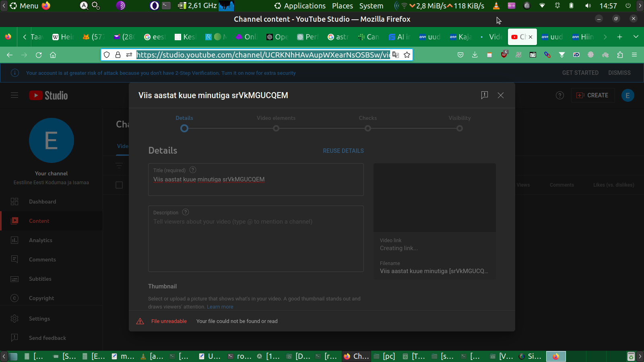Image resolution: width=644 pixels, height=362 pixels.
Task: Open the Applications menu in top panel
Action: click(300, 6)
